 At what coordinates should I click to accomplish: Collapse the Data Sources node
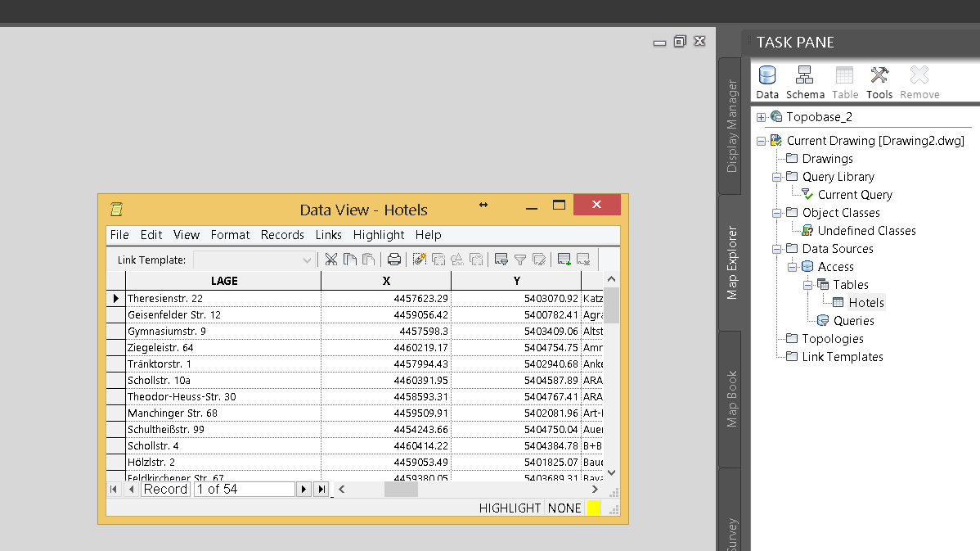(x=776, y=250)
